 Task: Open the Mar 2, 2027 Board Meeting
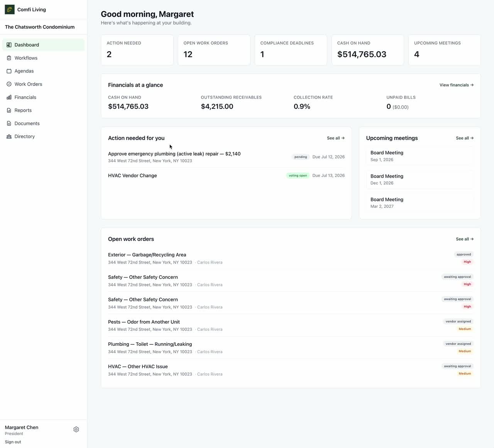click(x=420, y=203)
